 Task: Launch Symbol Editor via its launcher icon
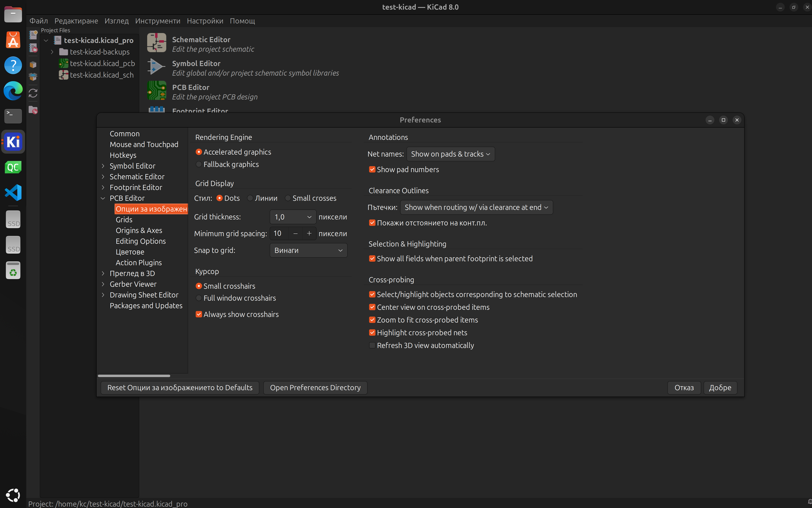(x=157, y=66)
